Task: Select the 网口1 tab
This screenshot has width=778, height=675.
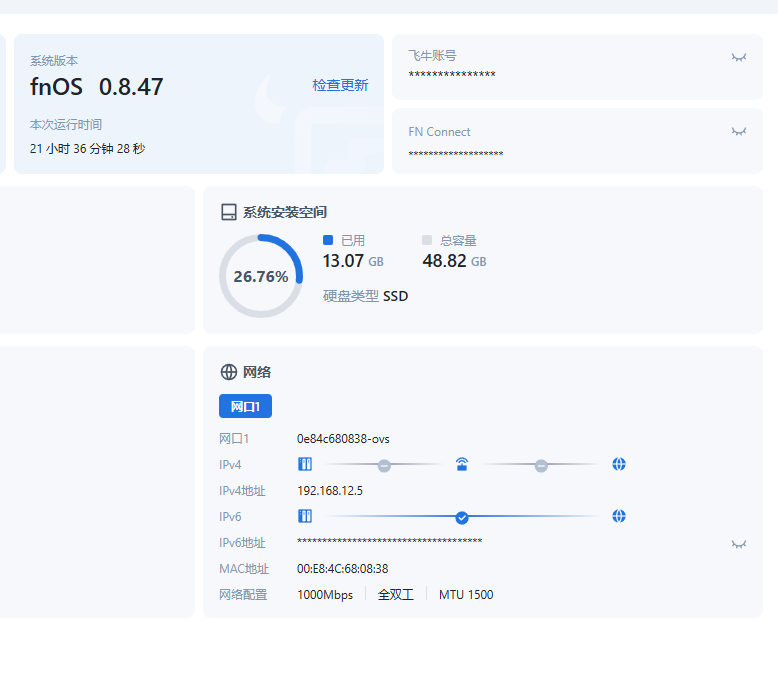Action: (x=245, y=406)
